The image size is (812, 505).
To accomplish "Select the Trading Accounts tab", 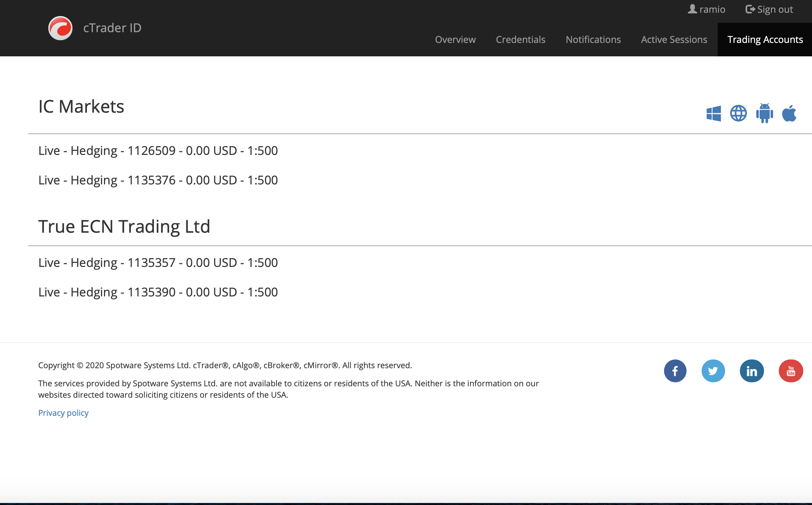I will [x=765, y=40].
